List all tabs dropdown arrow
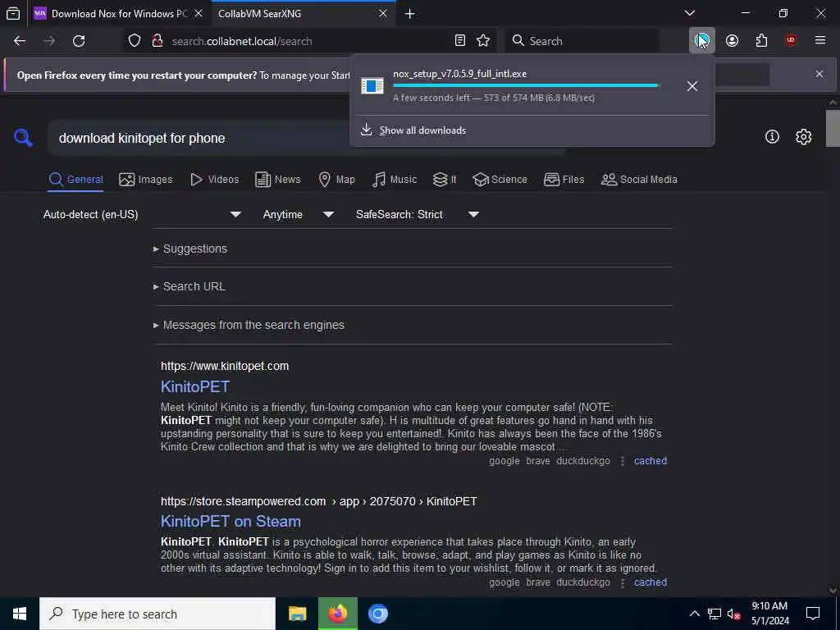The image size is (840, 630). pos(690,13)
